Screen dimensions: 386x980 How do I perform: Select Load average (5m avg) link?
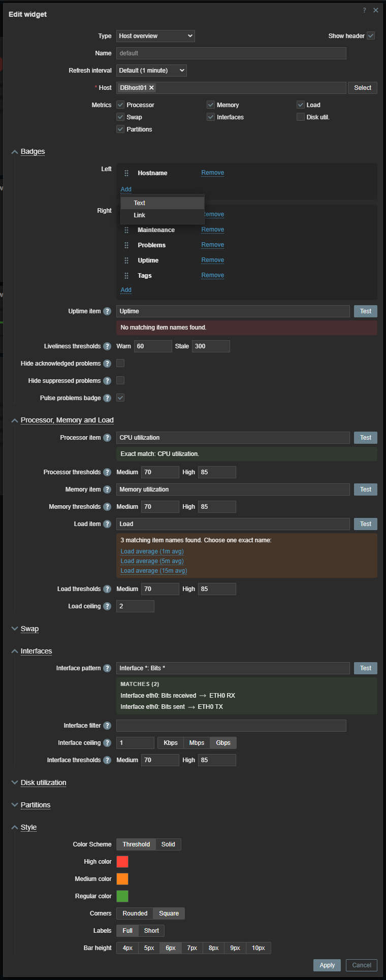(152, 561)
